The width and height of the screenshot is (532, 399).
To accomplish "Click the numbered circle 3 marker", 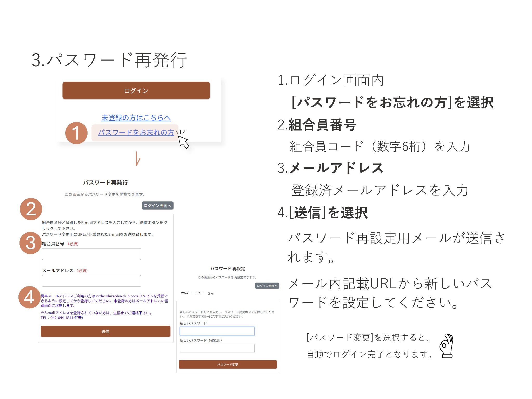I will 31,243.
